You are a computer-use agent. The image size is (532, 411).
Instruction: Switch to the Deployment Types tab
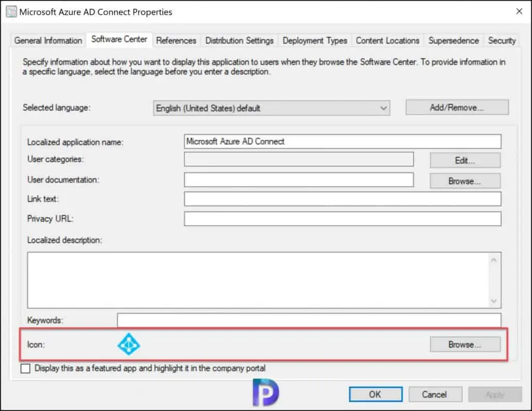pos(315,40)
